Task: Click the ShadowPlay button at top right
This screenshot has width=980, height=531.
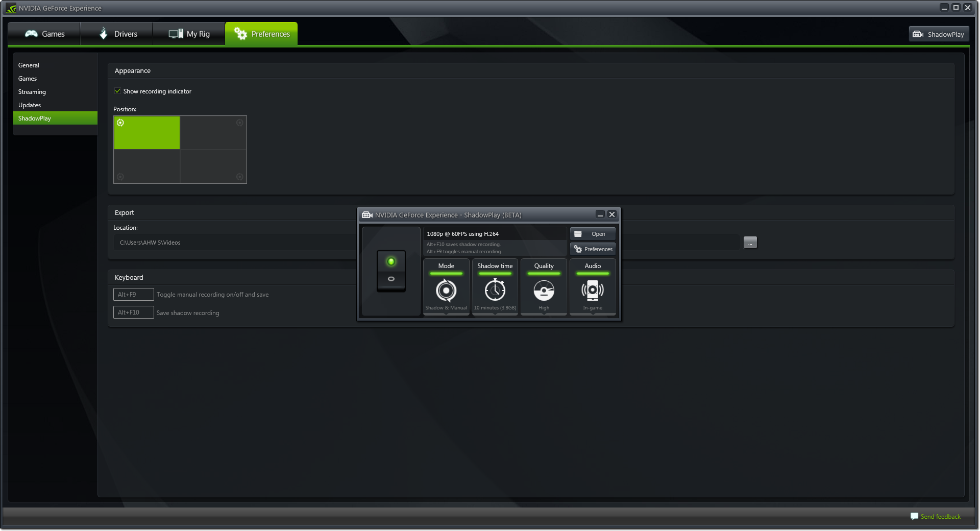Action: (939, 34)
